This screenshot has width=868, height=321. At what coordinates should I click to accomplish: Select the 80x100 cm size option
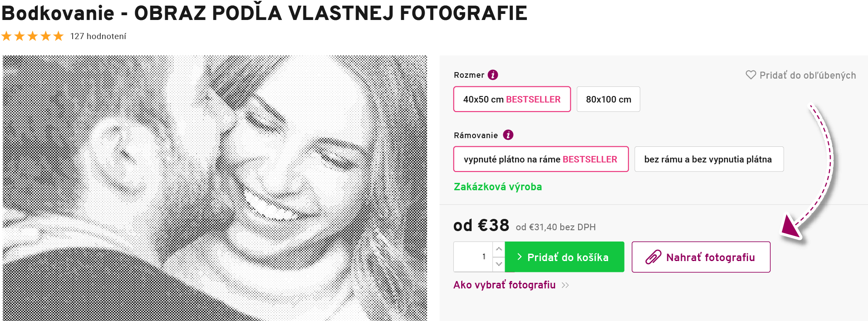point(608,99)
